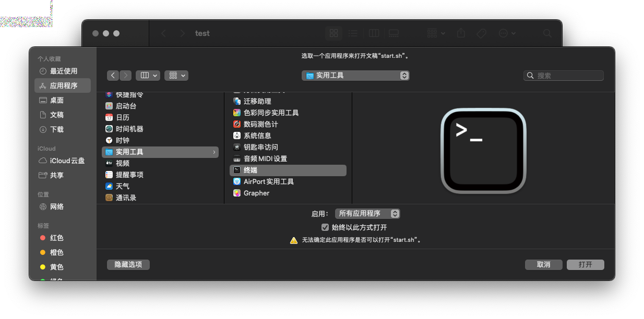
Task: Expand the 实用工具 folder chevron
Action: pos(214,152)
